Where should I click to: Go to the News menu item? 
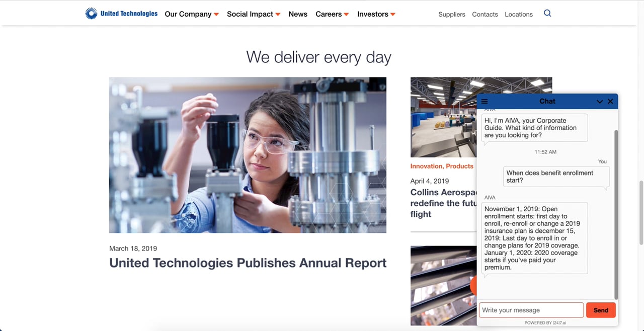point(298,14)
